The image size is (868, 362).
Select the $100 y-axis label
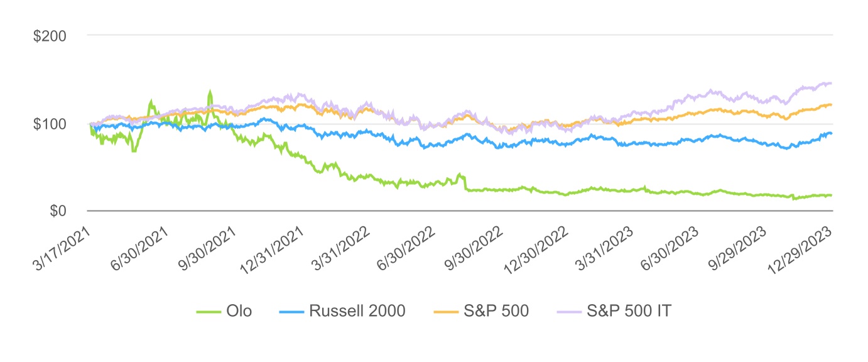click(x=50, y=123)
